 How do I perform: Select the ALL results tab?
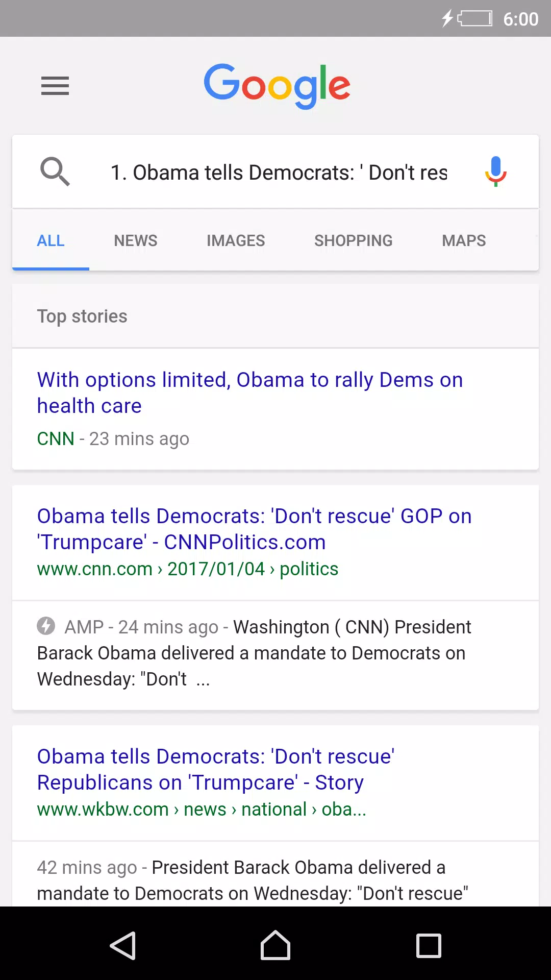click(x=51, y=240)
